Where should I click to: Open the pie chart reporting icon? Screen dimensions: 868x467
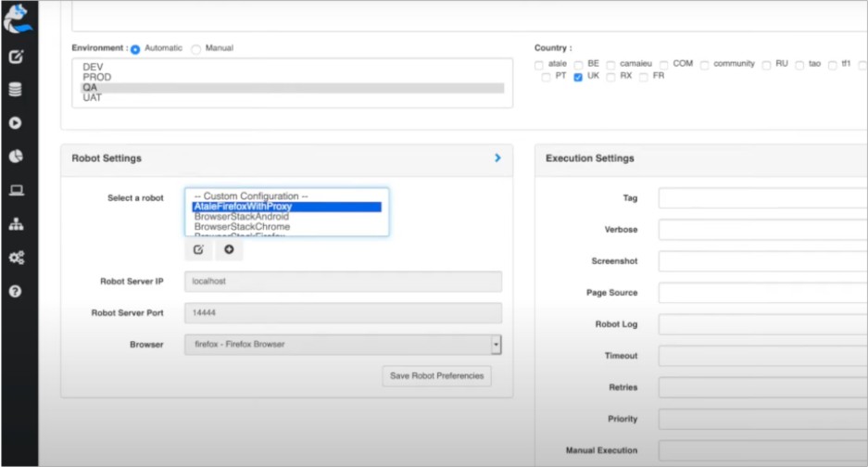point(16,157)
